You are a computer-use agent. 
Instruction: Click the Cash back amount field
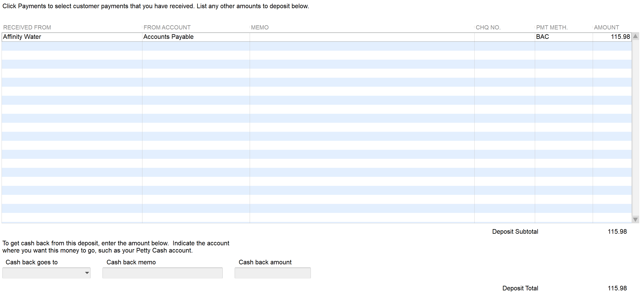(x=273, y=273)
